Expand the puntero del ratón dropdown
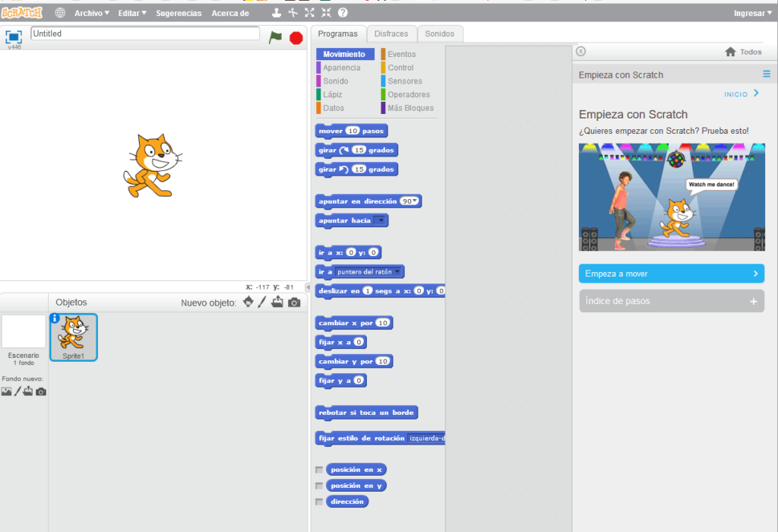The width and height of the screenshot is (778, 532). pyautogui.click(x=400, y=271)
